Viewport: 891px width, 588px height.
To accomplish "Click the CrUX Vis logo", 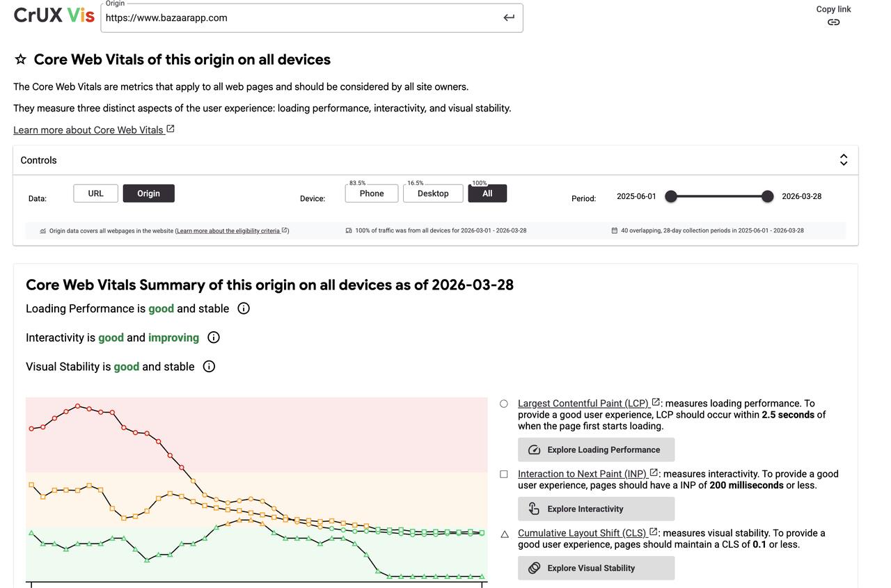I will coord(54,14).
